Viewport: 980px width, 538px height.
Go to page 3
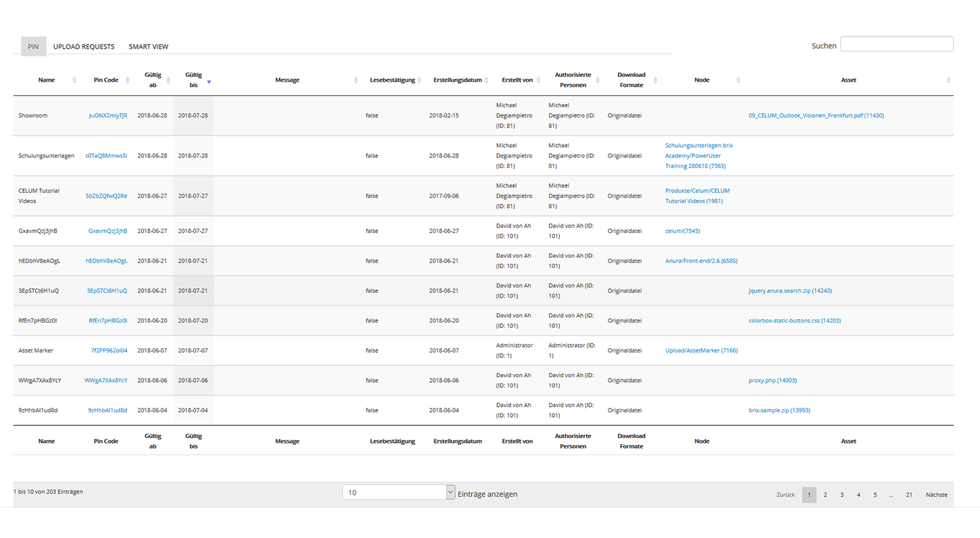[842, 495]
